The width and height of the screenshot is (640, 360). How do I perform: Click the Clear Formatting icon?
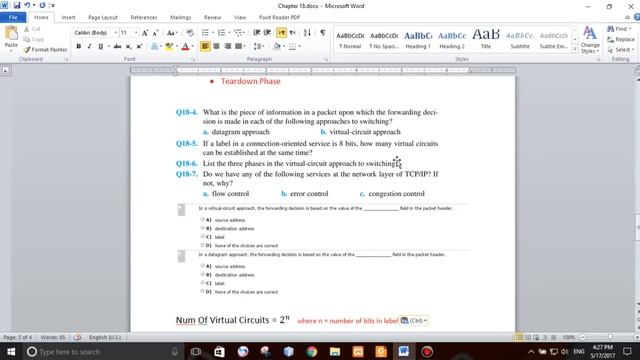(x=190, y=33)
